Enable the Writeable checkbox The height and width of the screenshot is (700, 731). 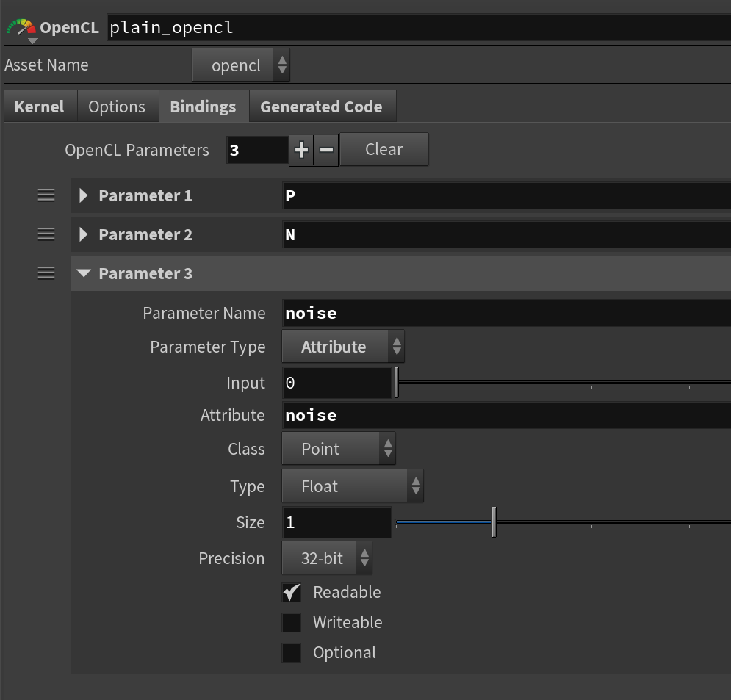292,623
